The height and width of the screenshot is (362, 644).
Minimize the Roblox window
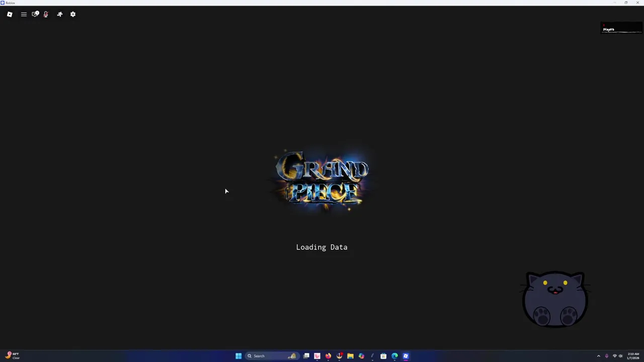pos(614,3)
